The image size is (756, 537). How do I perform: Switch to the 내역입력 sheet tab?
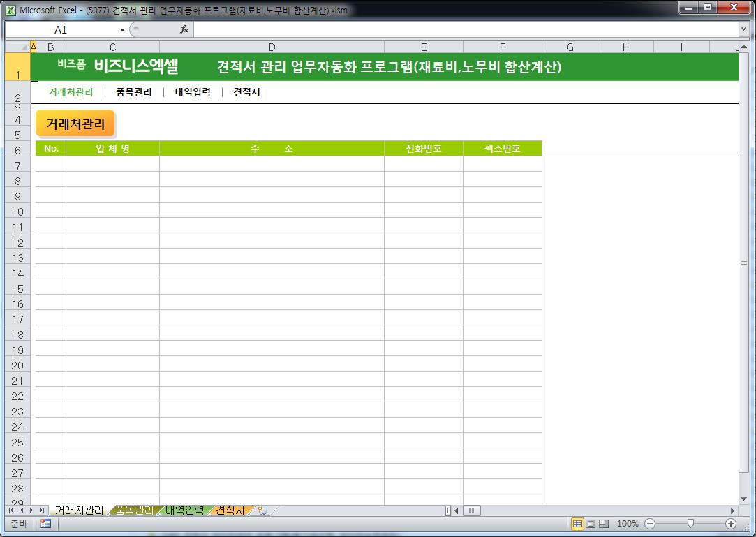184,510
